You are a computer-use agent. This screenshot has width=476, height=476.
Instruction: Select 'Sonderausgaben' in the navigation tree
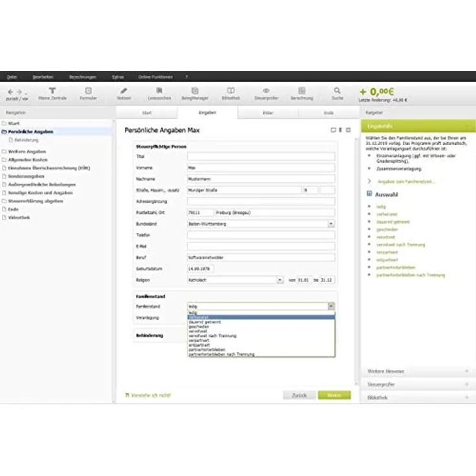point(26,176)
